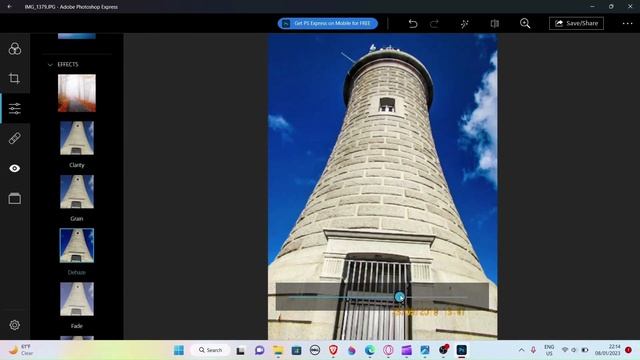Click the microphone tray icon
Screen dimensions: 640x360
pyautogui.click(x=533, y=350)
